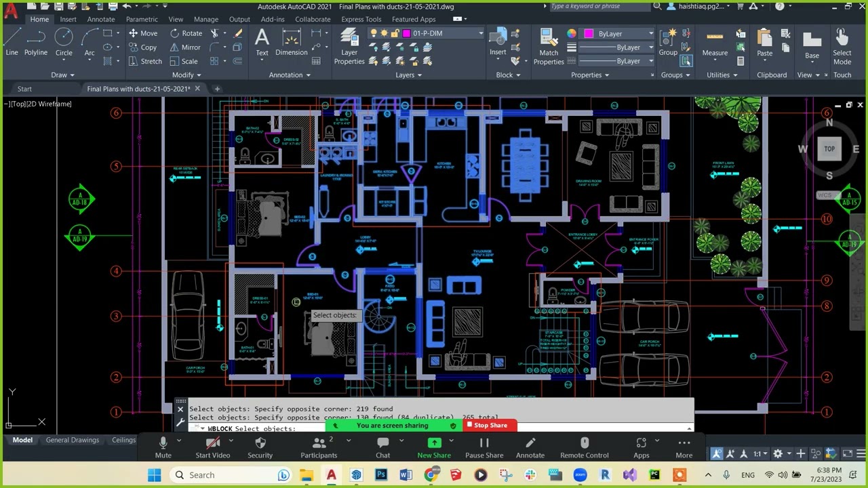The width and height of the screenshot is (868, 488).
Task: Toggle group selection on/off in Groups panel
Action: pos(685,61)
